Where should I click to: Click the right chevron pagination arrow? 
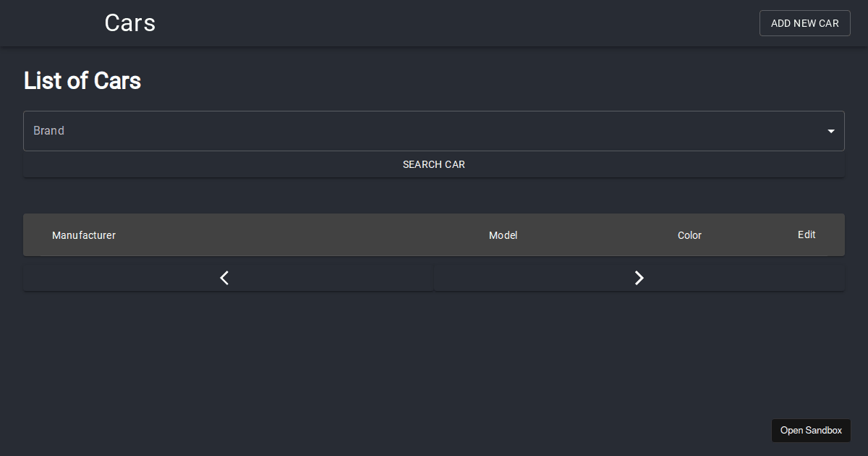[639, 278]
